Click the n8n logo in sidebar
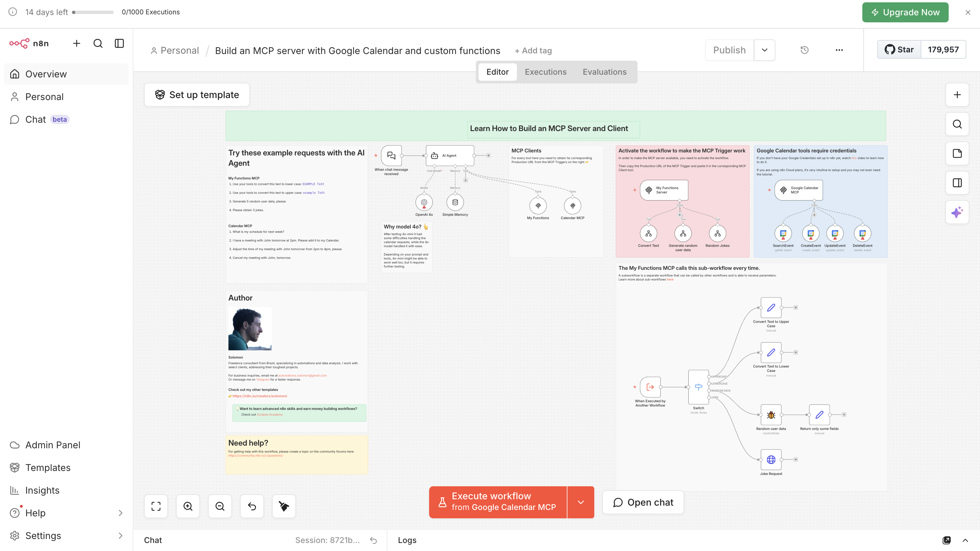The width and height of the screenshot is (980, 551). [29, 43]
